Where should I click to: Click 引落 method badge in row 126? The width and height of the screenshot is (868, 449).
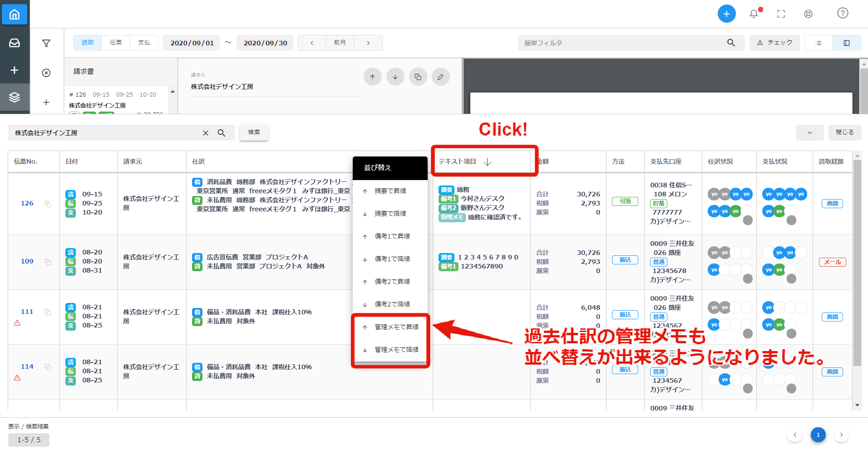(x=625, y=201)
